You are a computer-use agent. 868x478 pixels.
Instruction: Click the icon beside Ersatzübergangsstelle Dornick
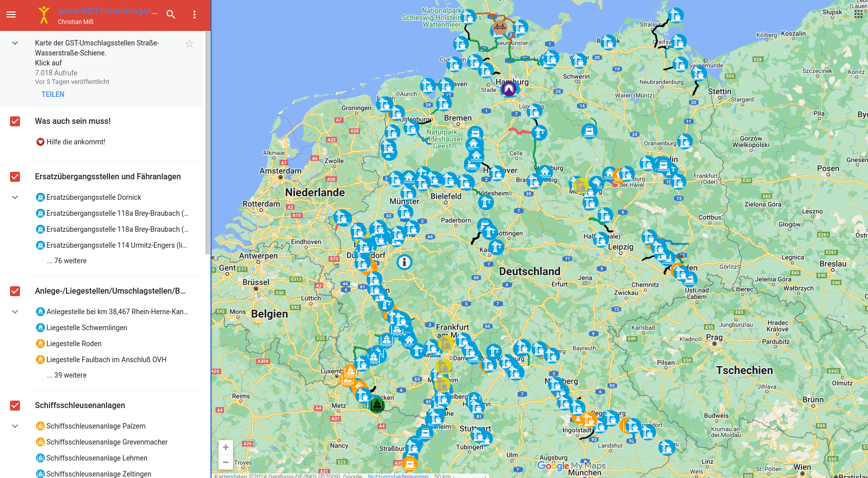pos(40,197)
